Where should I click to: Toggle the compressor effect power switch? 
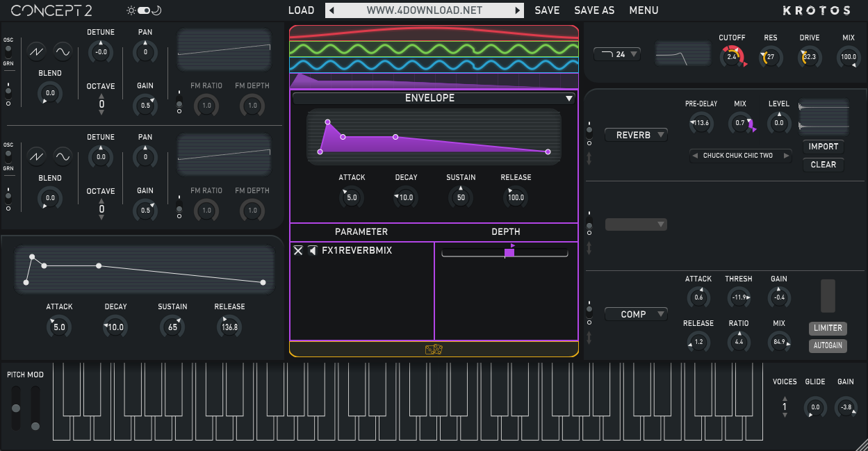tap(590, 312)
